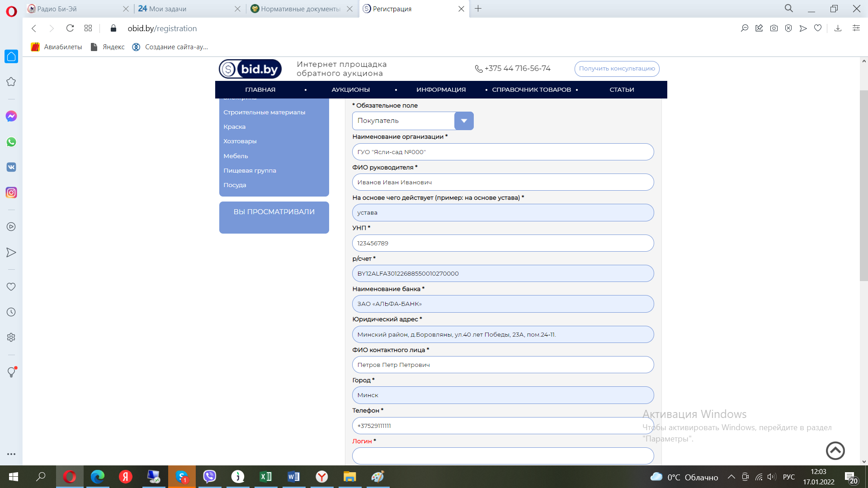This screenshot has height=488, width=868.
Task: Open WhatsApp in the Opera sidebar
Action: [x=11, y=142]
